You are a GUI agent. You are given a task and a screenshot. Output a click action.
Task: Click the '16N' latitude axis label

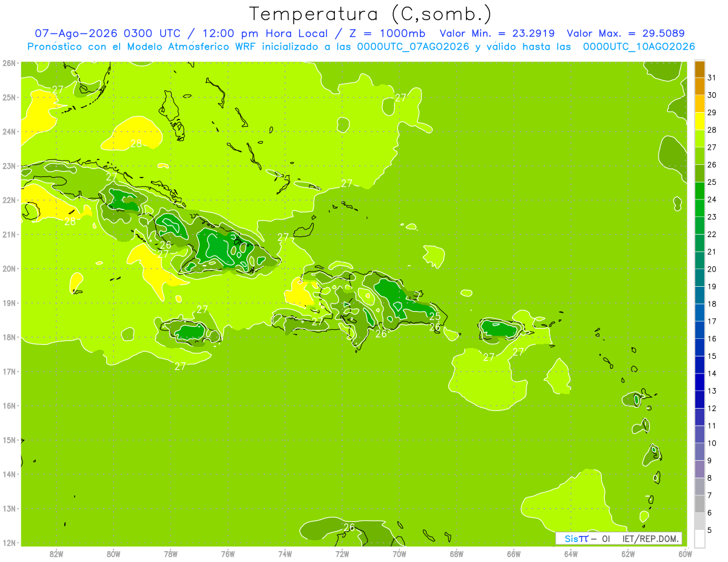(x=9, y=406)
